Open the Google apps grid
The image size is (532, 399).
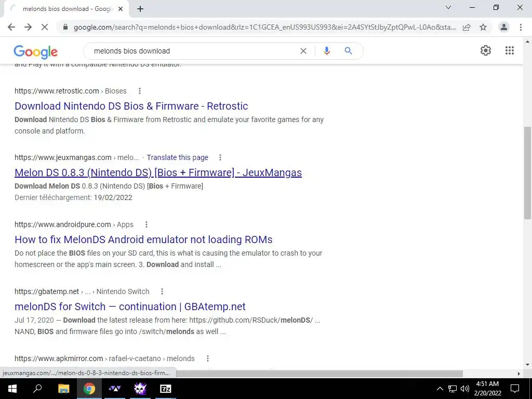pyautogui.click(x=510, y=50)
